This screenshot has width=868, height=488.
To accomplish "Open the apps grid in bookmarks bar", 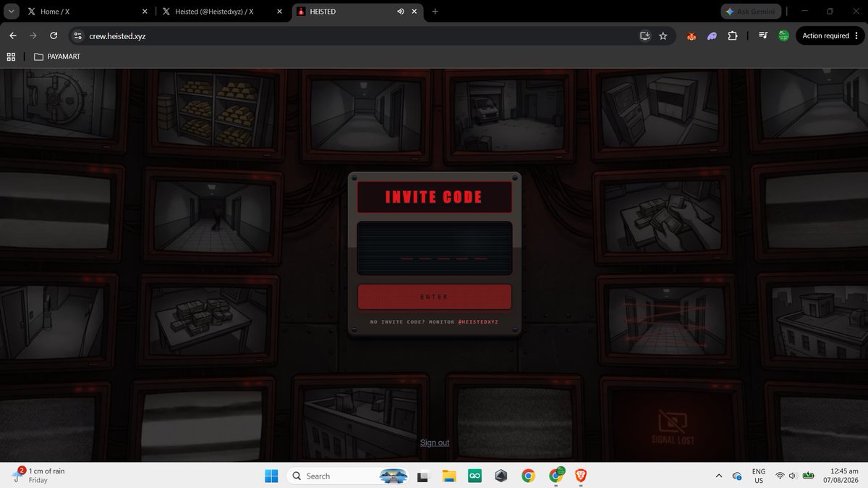I will click(x=11, y=56).
